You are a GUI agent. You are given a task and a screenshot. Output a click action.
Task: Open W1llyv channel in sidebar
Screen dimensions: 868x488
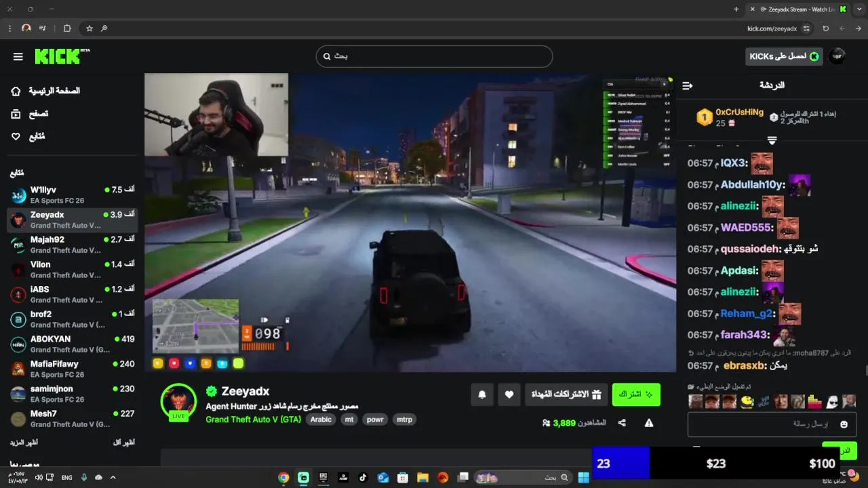pyautogui.click(x=72, y=195)
